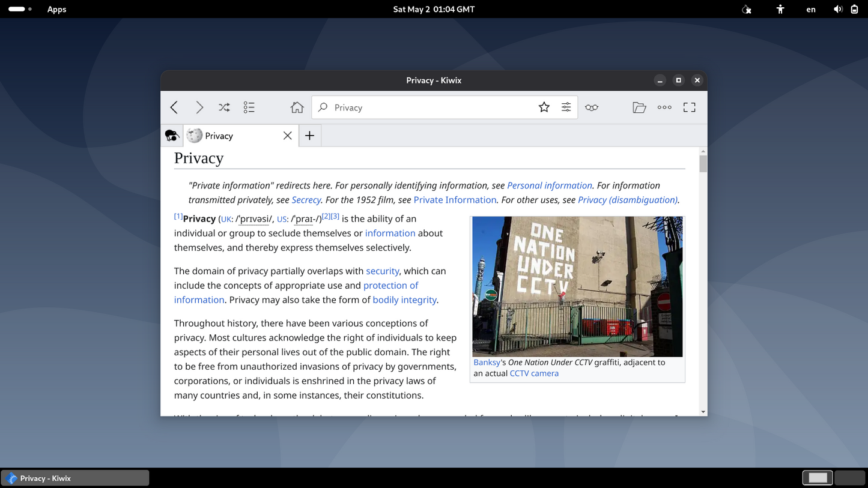Image resolution: width=868 pixels, height=488 pixels.
Task: Open the 'en' keyboard layout menu
Action: tap(811, 9)
